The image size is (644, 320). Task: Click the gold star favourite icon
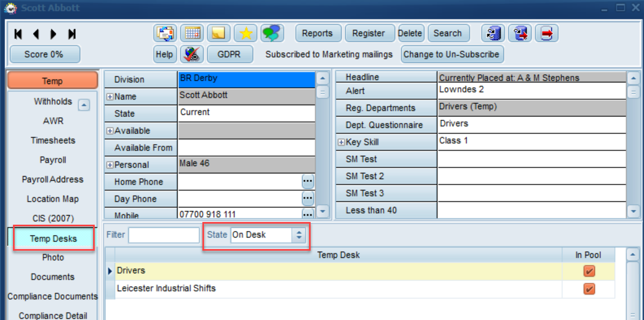coord(246,33)
